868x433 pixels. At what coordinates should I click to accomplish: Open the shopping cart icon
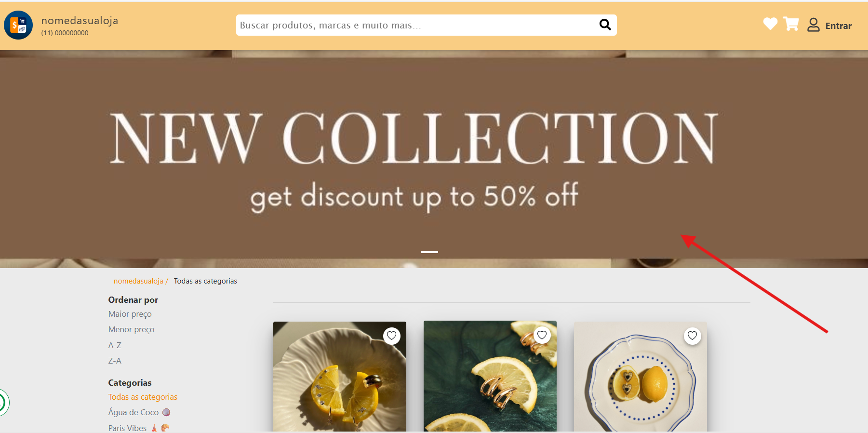(x=791, y=24)
